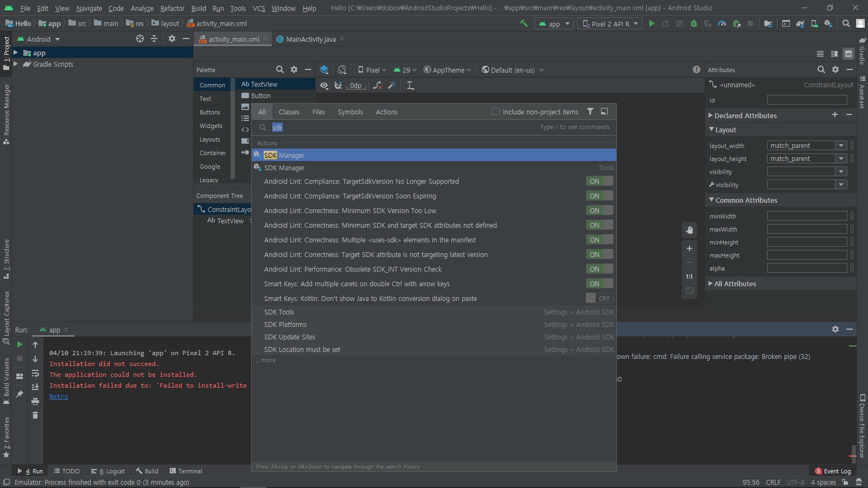Open the device selector showing Pixel 2 API R
The width and height of the screenshot is (868, 488).
pyautogui.click(x=609, y=23)
